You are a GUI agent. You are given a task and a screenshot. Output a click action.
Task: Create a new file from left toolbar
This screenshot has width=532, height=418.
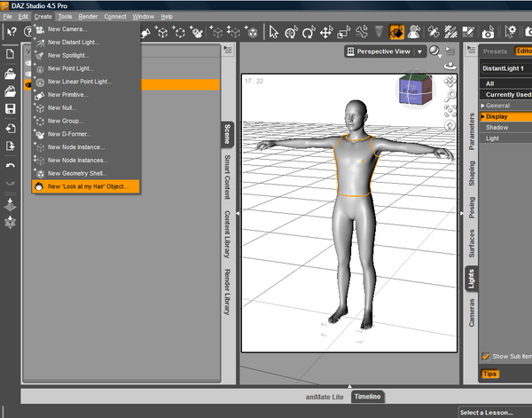pos(10,53)
